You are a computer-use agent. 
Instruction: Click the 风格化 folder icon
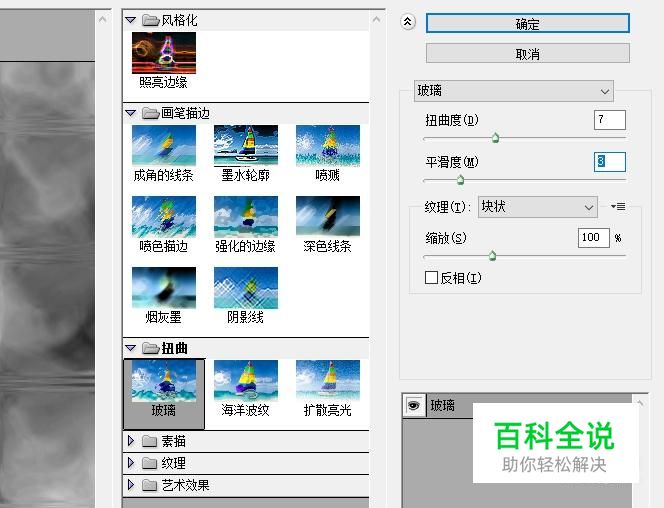(x=150, y=20)
